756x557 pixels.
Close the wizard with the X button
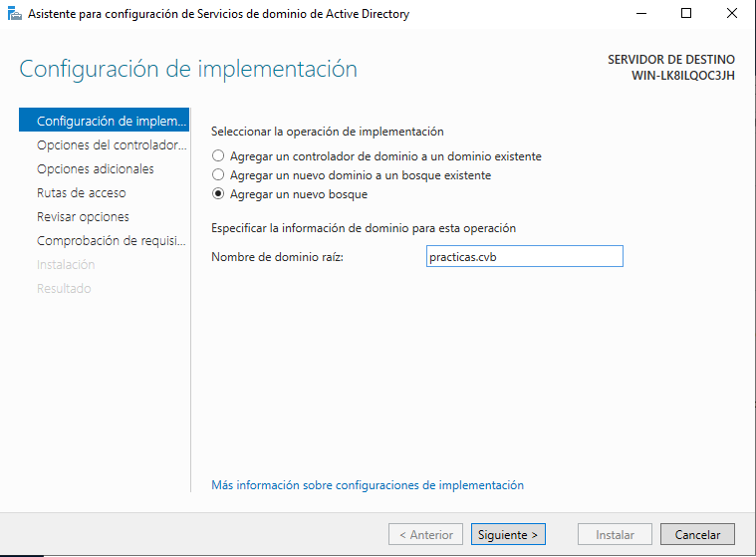click(732, 14)
